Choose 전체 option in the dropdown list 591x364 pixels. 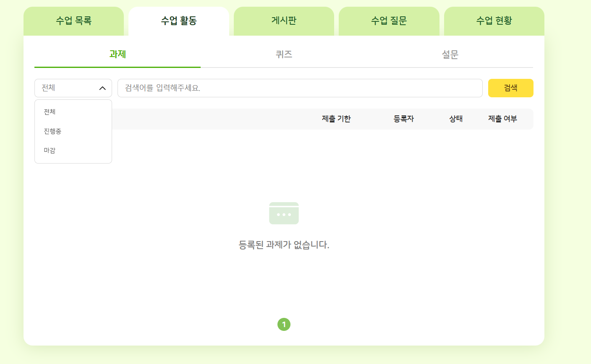click(x=50, y=112)
